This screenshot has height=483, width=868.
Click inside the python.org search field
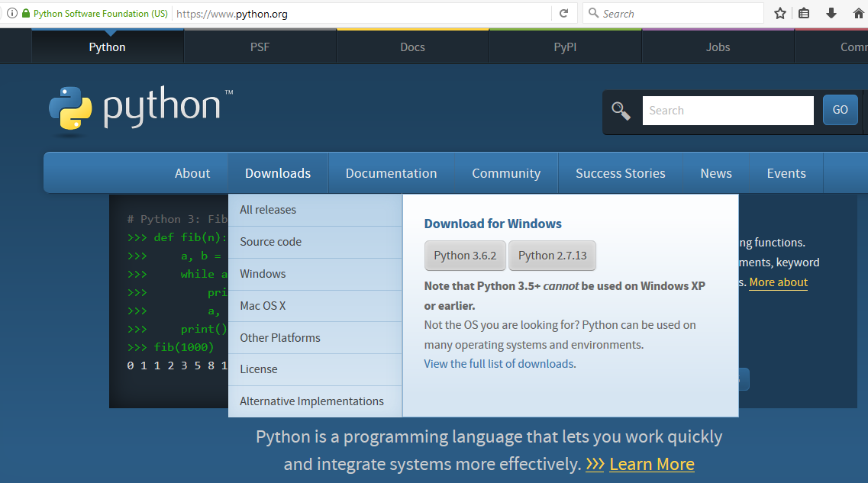[x=725, y=110]
